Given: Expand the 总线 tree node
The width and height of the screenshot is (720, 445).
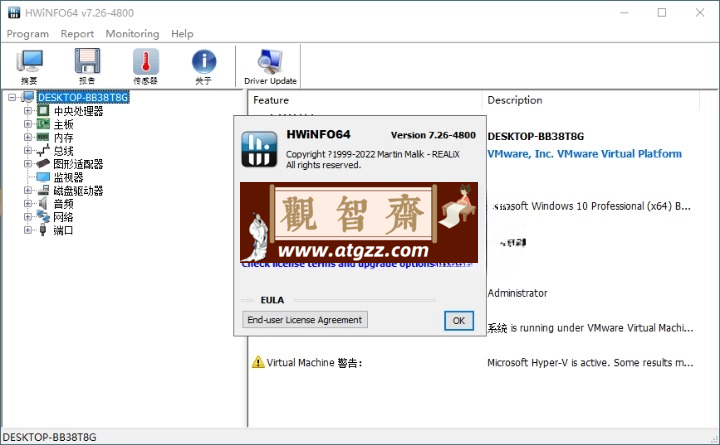Looking at the screenshot, I should click(28, 150).
